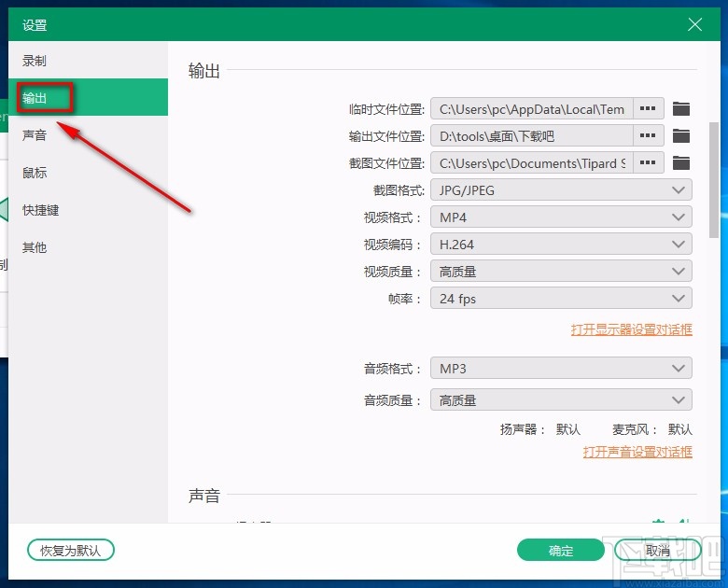This screenshot has height=588, width=728.
Task: Open folder for screenshot file location
Action: pos(681,163)
